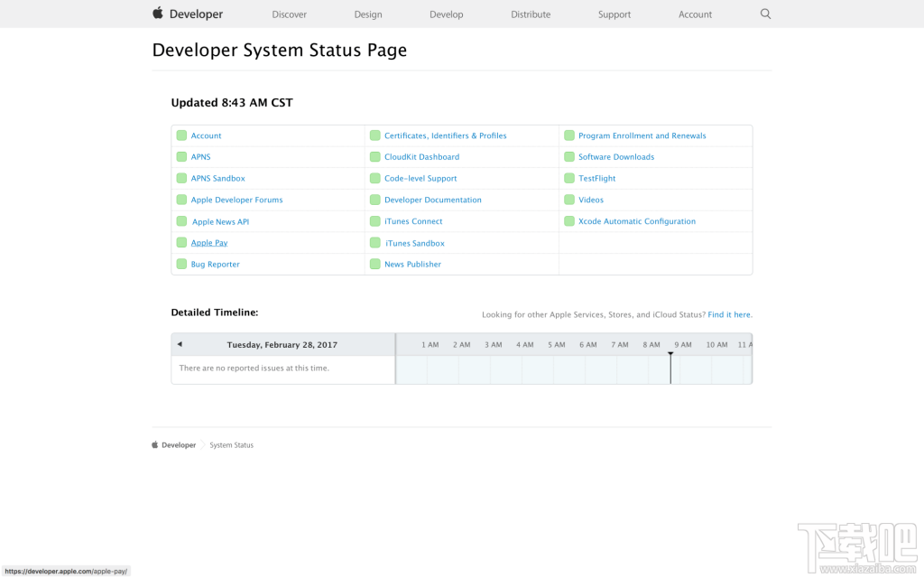Screen dimensions: 924x578
Task: Open the Support page from the nav bar
Action: (x=614, y=14)
